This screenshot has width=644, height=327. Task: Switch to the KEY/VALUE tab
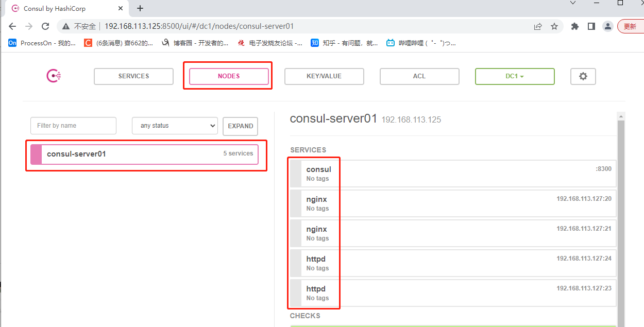324,76
